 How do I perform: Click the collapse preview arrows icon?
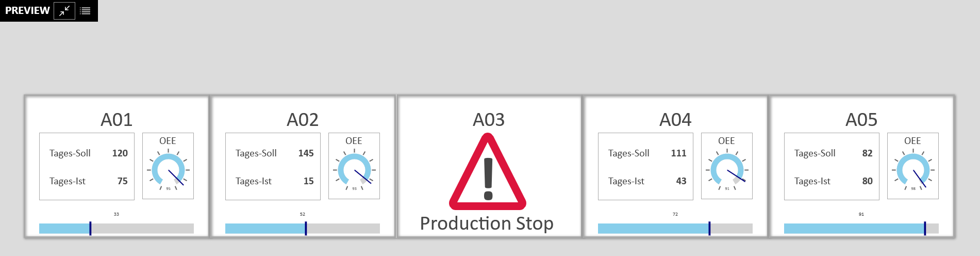[64, 10]
